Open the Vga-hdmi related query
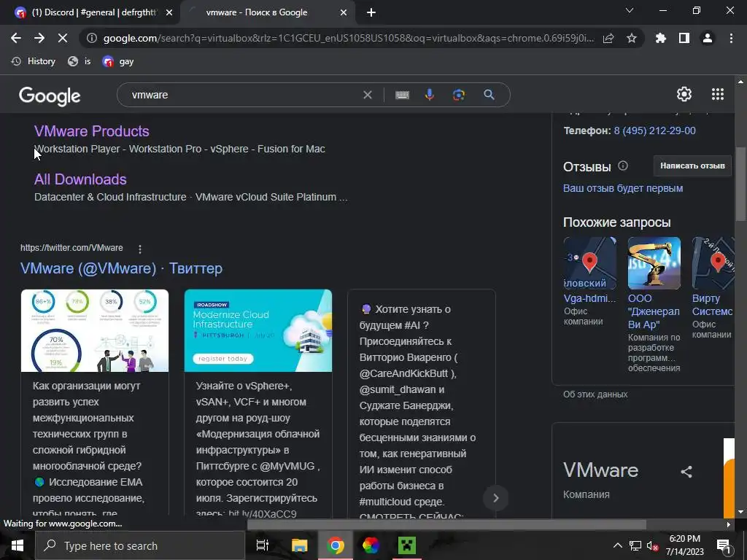 (x=589, y=281)
